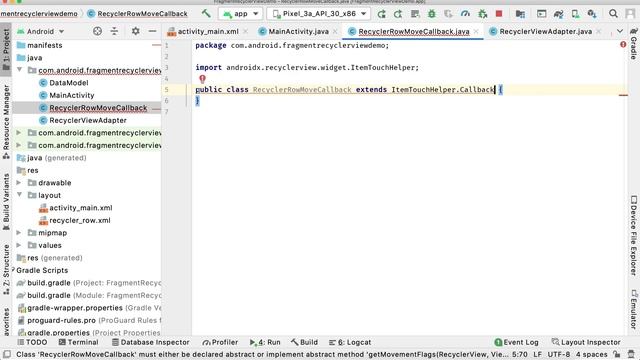Open the Pixel_3a_API_30_x86 device dropdown
This screenshot has width=640, height=360.
click(x=319, y=13)
